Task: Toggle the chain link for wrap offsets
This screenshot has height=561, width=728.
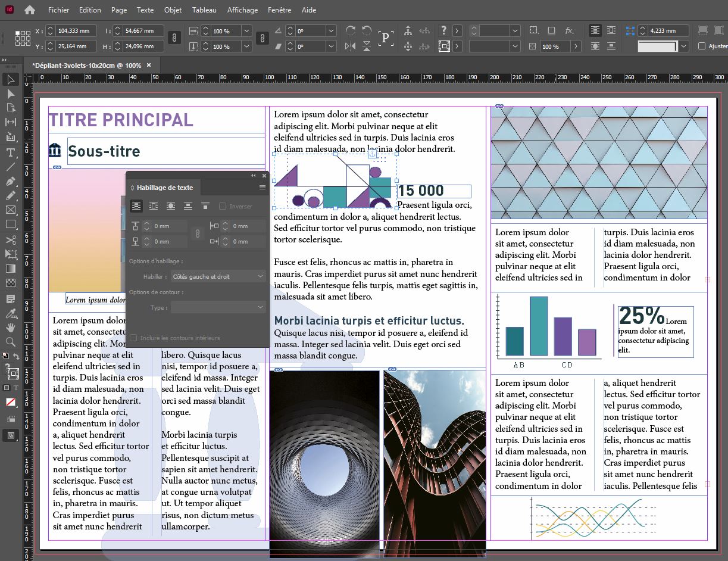Action: [196, 234]
